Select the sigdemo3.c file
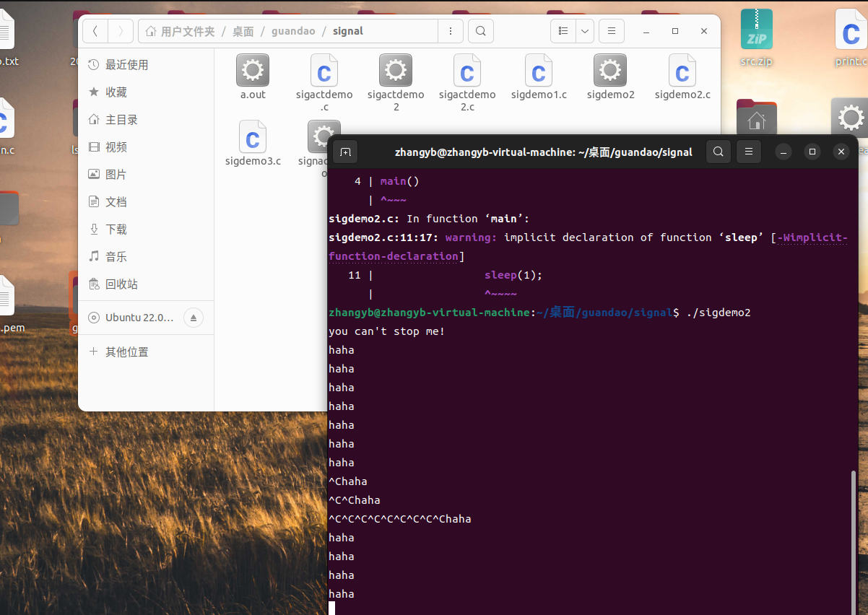The height and width of the screenshot is (615, 868). point(253,143)
